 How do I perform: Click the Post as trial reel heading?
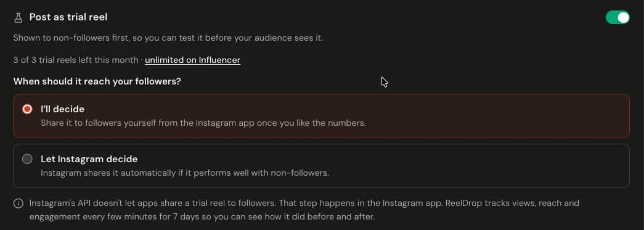tap(68, 17)
